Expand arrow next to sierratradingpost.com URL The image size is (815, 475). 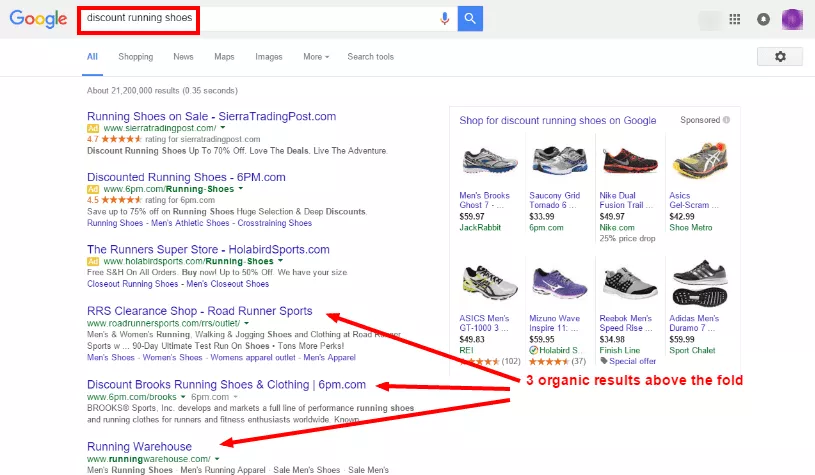click(223, 128)
